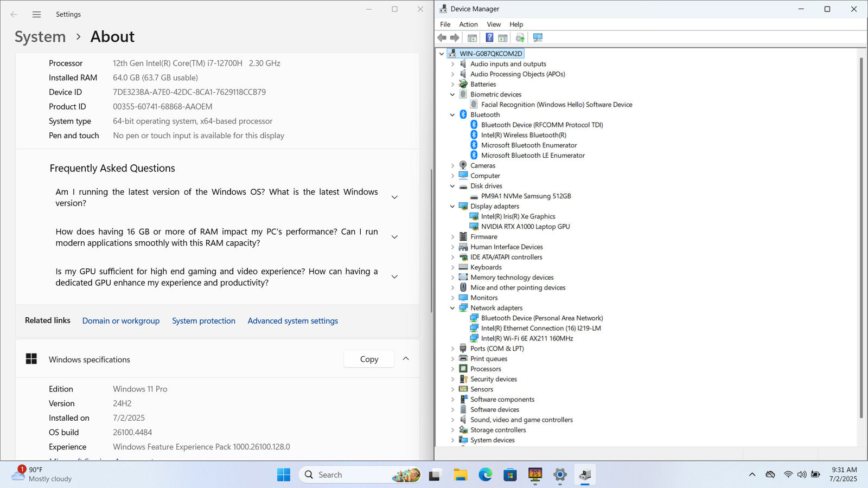Screen dimensions: 868x488
Task: Click the Device Manager vertical scrollbar
Action: (x=861, y=237)
